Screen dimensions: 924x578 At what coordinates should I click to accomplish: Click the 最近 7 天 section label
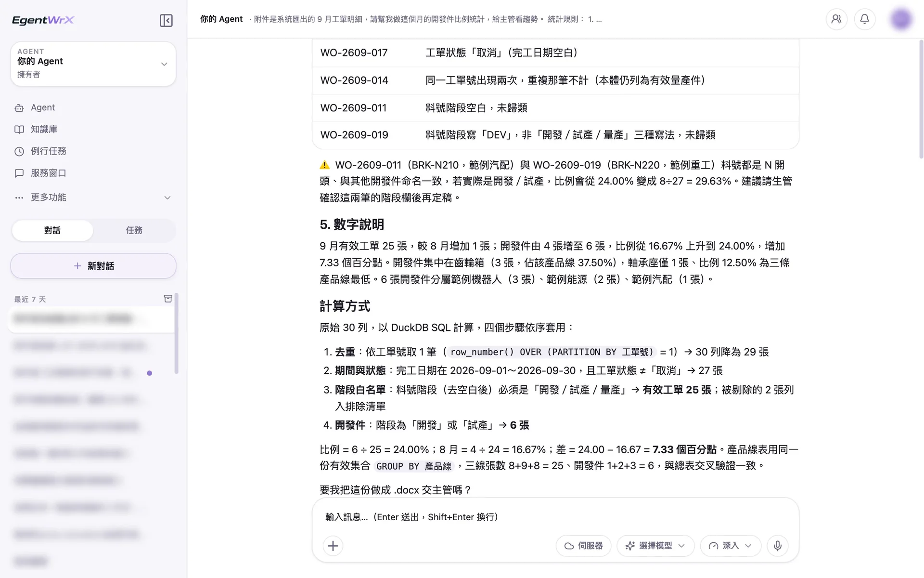(30, 299)
